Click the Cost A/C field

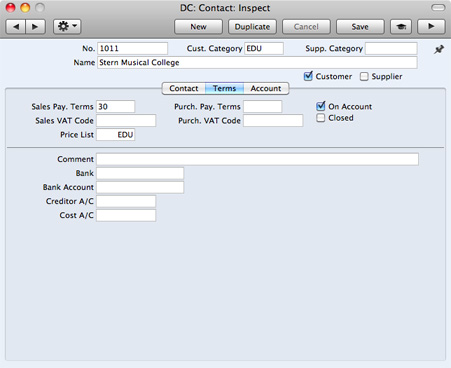coord(126,215)
